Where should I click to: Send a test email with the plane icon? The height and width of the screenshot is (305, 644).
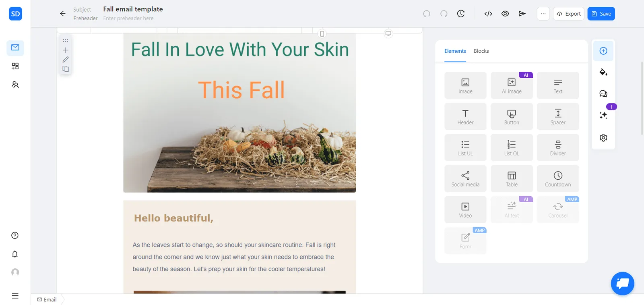(522, 14)
